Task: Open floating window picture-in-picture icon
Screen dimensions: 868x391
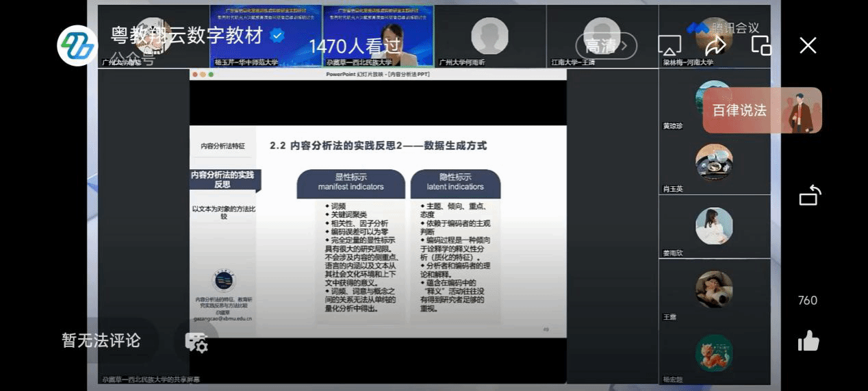Action: [761, 45]
